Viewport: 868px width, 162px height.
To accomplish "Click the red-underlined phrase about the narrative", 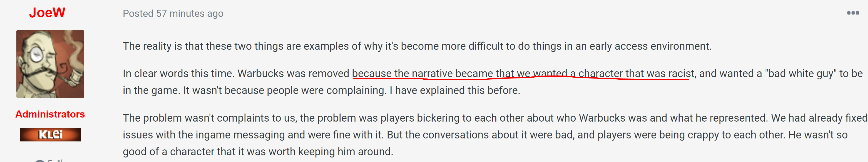I will [523, 74].
